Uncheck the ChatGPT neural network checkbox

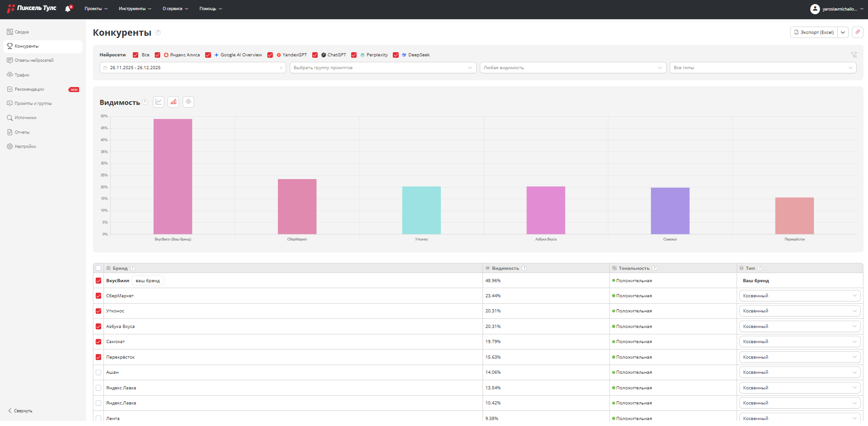(315, 55)
